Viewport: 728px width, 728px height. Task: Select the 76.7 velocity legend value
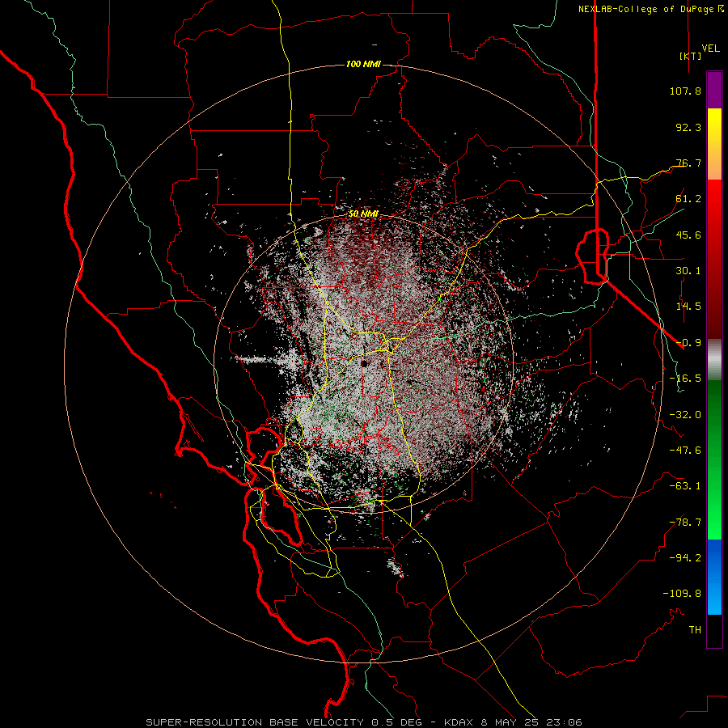point(688,163)
